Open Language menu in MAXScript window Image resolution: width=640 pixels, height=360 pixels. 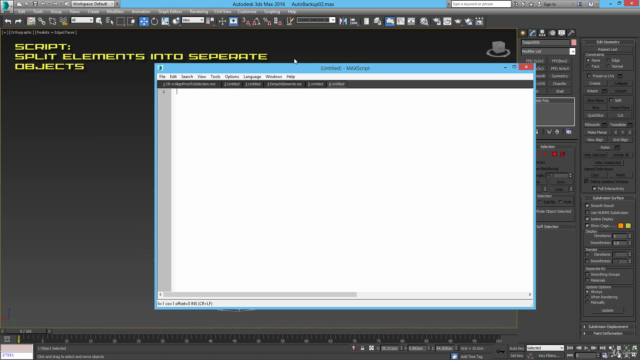point(252,77)
